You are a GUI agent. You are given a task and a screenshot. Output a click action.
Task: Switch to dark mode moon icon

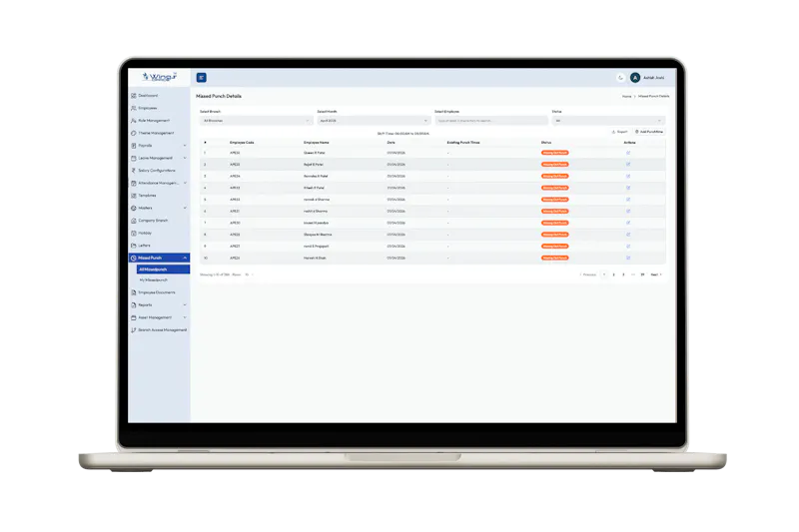(x=620, y=78)
